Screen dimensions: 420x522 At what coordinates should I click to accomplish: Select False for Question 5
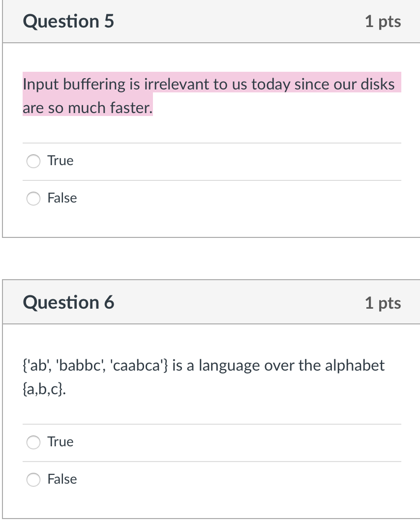point(33,198)
